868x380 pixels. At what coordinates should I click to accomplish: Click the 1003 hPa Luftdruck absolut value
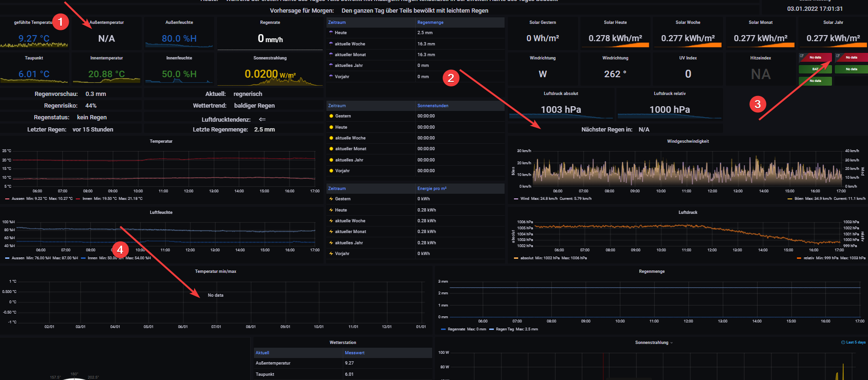(561, 110)
